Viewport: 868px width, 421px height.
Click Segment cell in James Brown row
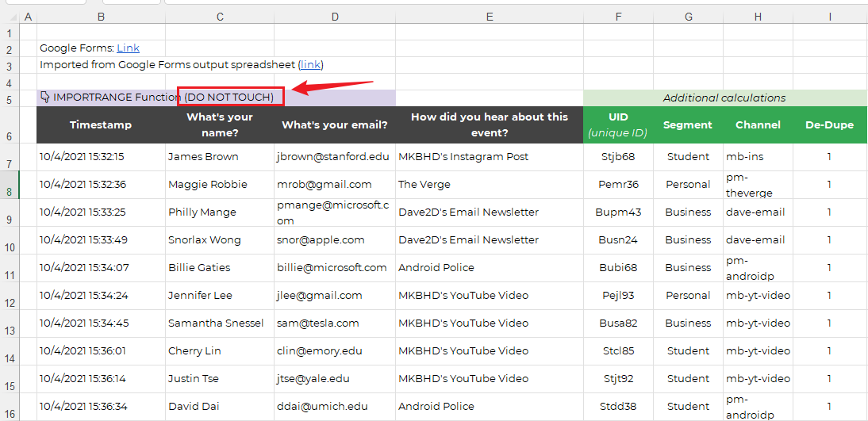tap(688, 157)
